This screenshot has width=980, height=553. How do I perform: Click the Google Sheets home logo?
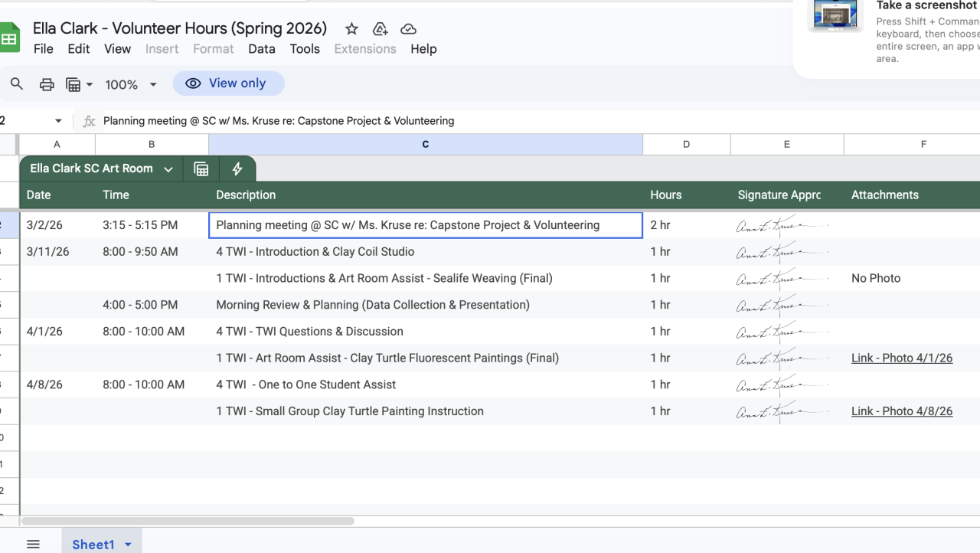(x=9, y=38)
